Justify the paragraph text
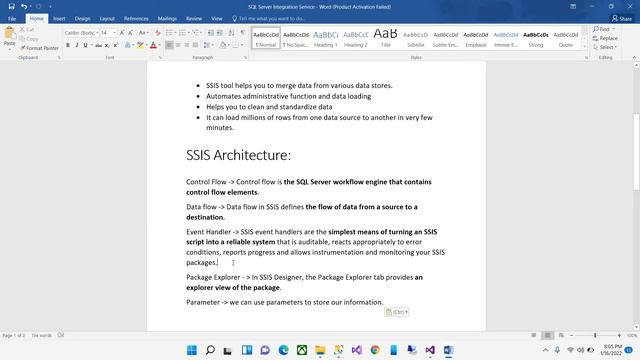This screenshot has width=640, height=360. coord(195,45)
